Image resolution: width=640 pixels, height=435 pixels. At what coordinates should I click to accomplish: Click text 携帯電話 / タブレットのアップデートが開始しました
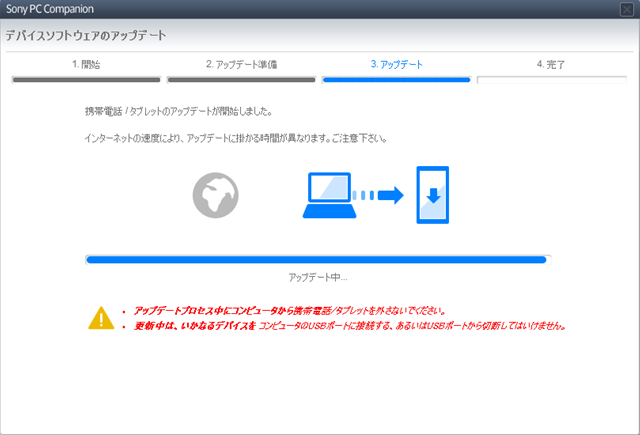tap(178, 111)
